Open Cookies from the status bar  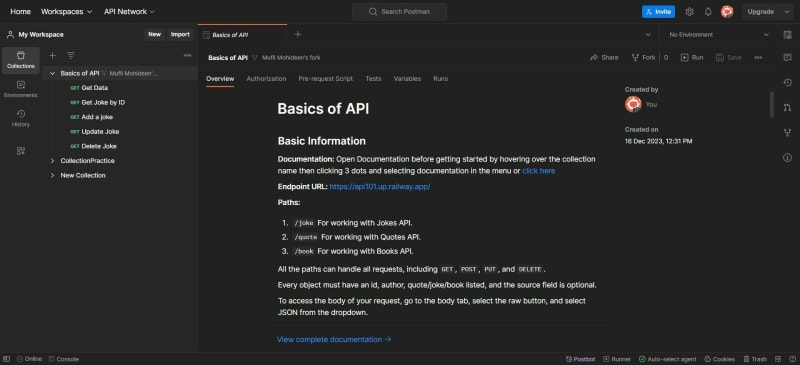(719, 359)
